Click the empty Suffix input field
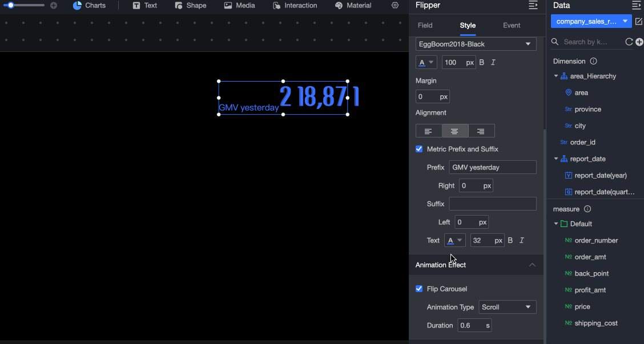644x344 pixels. click(493, 204)
